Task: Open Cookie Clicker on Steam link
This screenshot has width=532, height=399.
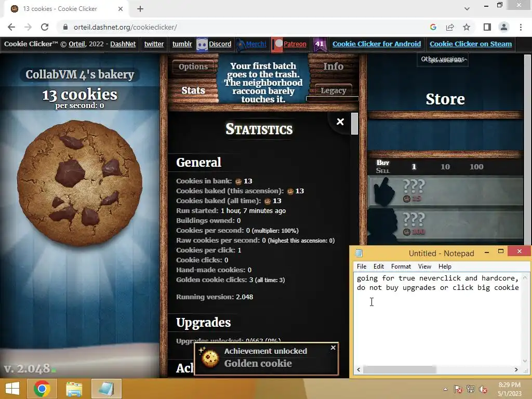Action: 471,44
